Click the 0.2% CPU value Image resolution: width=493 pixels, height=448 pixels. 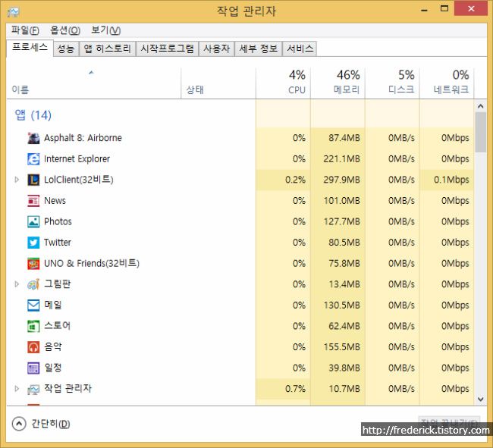[295, 180]
